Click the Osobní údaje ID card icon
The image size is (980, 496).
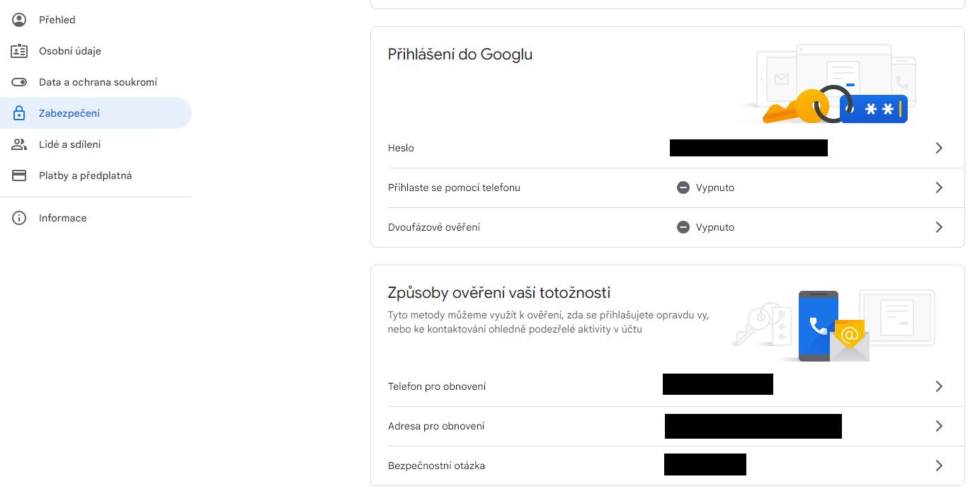point(19,51)
